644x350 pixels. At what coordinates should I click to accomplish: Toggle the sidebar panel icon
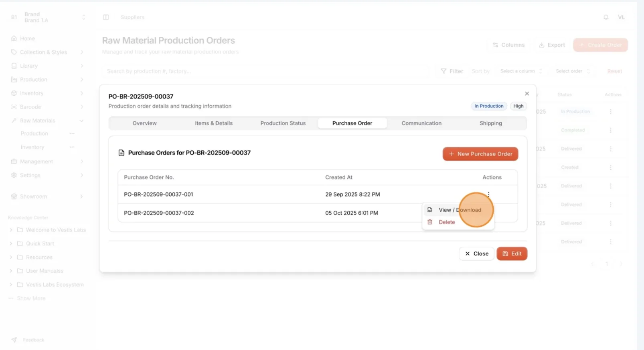point(106,17)
